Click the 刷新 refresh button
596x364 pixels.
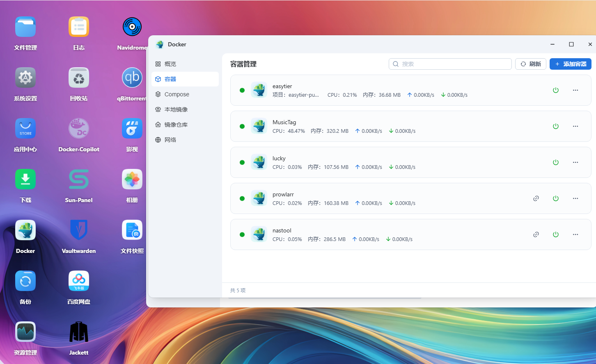531,64
